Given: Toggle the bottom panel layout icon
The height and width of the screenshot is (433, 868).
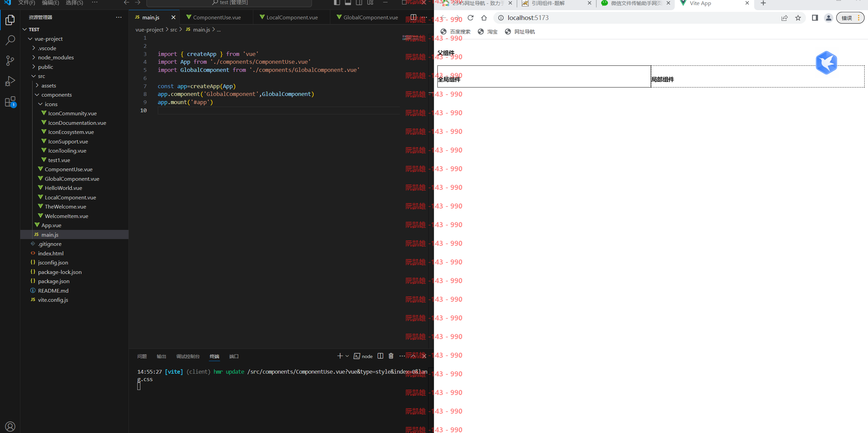Looking at the screenshot, I should click(348, 3).
